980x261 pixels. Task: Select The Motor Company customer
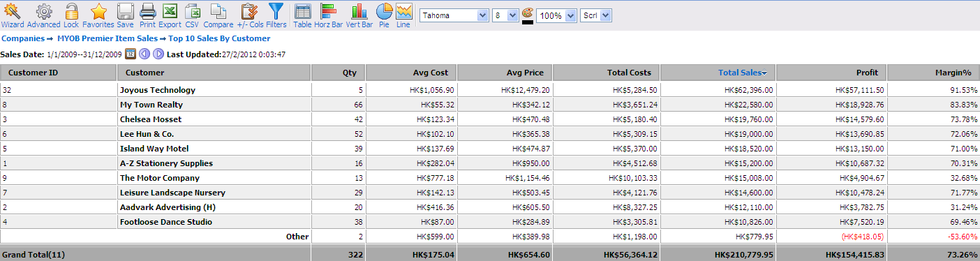pos(160,178)
